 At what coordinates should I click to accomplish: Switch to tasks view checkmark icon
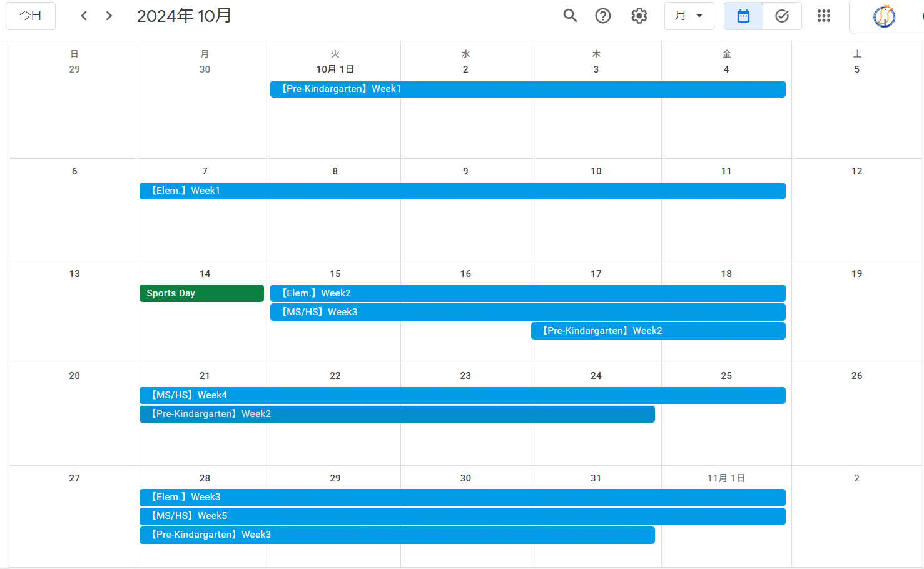(782, 16)
